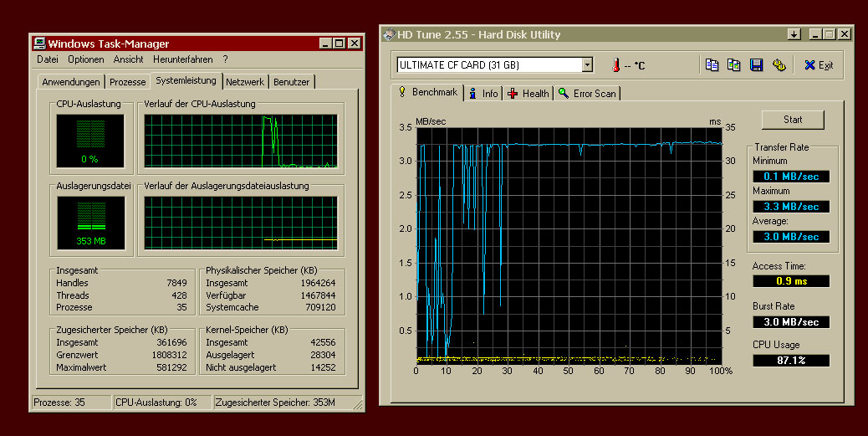
Task: Copy benchmark text to clipboard in HD Tune
Action: click(712, 64)
